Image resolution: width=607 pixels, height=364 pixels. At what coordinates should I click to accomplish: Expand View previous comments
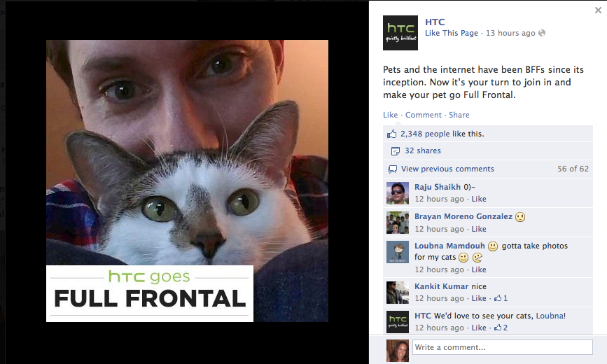pos(447,169)
